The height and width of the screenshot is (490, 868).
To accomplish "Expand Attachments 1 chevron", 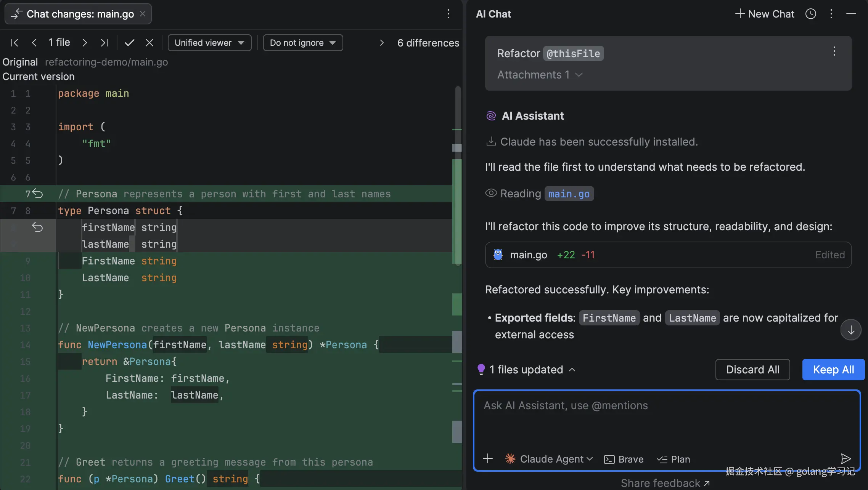I will tap(579, 75).
